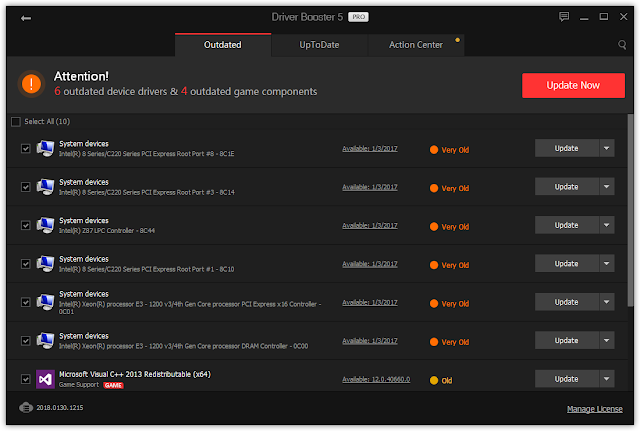Open the Manage License link

coord(595,409)
